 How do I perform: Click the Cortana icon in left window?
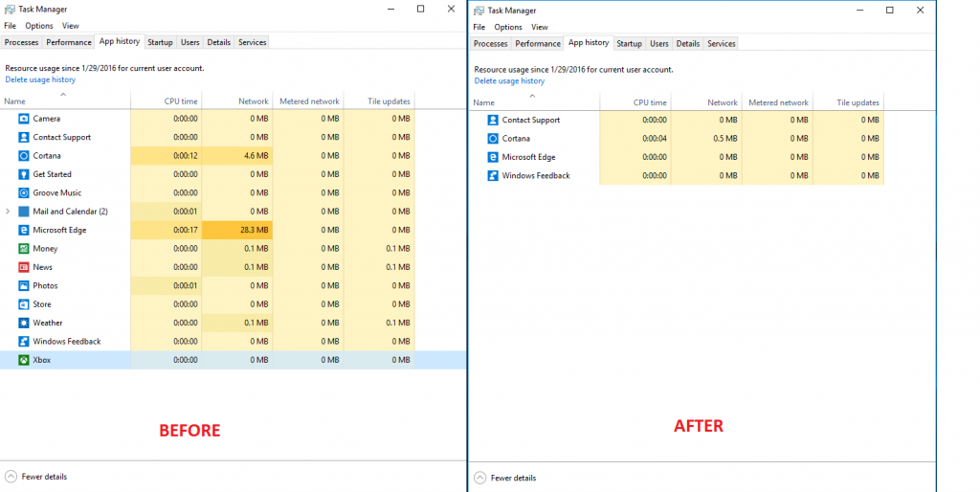click(24, 156)
